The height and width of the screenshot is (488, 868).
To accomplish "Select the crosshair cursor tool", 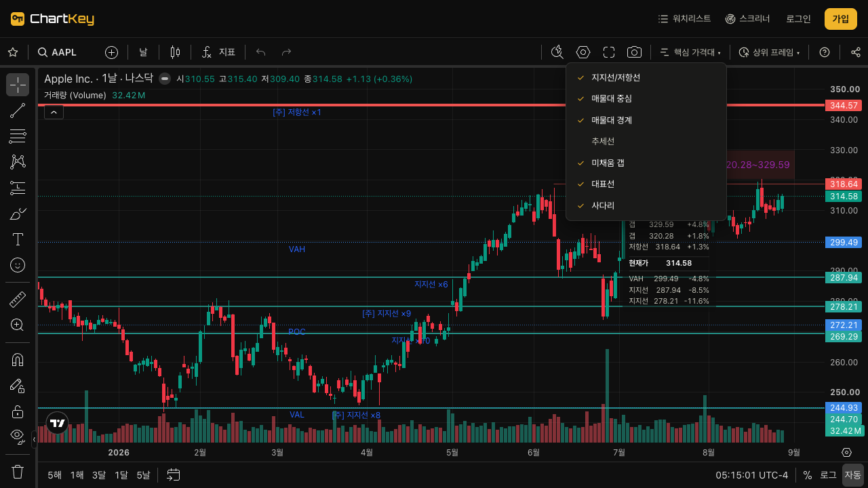I will click(18, 85).
